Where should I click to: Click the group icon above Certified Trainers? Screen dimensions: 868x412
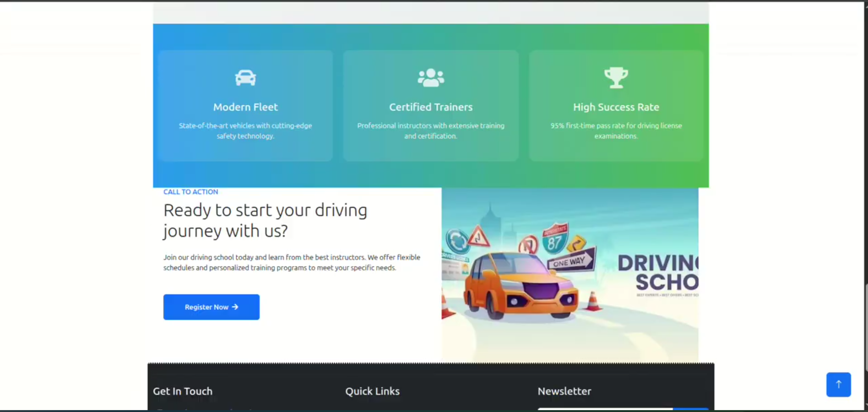[x=431, y=78]
